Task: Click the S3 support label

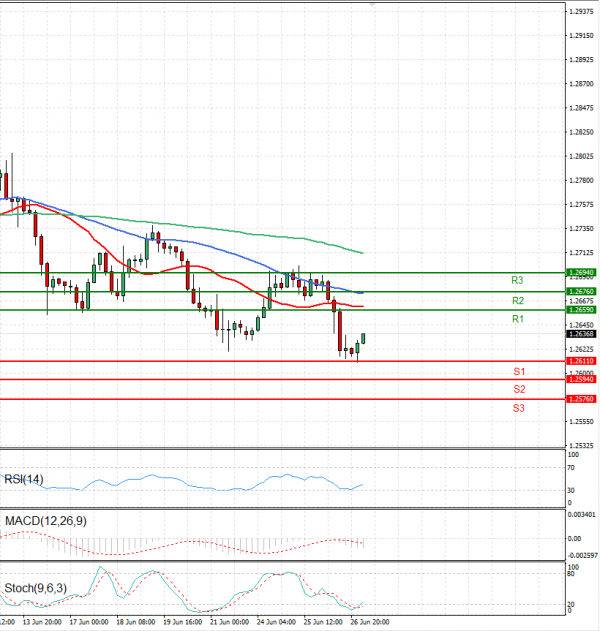Action: click(518, 408)
